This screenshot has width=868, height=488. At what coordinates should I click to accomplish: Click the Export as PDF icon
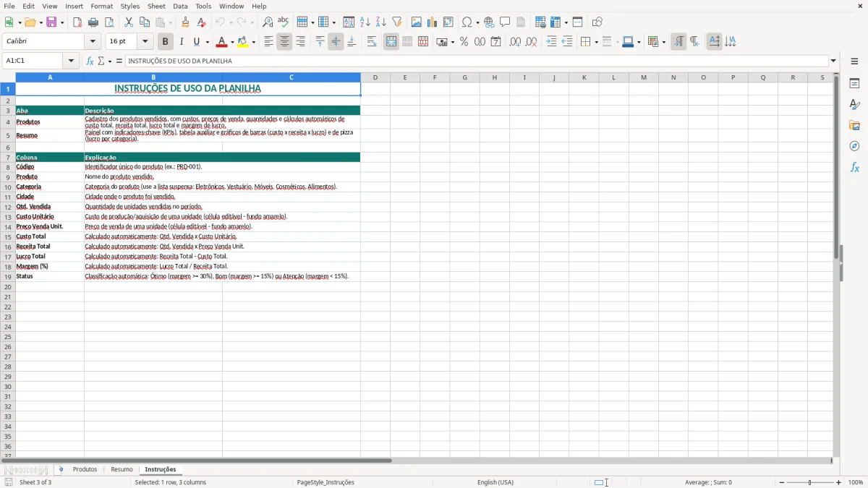pos(77,22)
